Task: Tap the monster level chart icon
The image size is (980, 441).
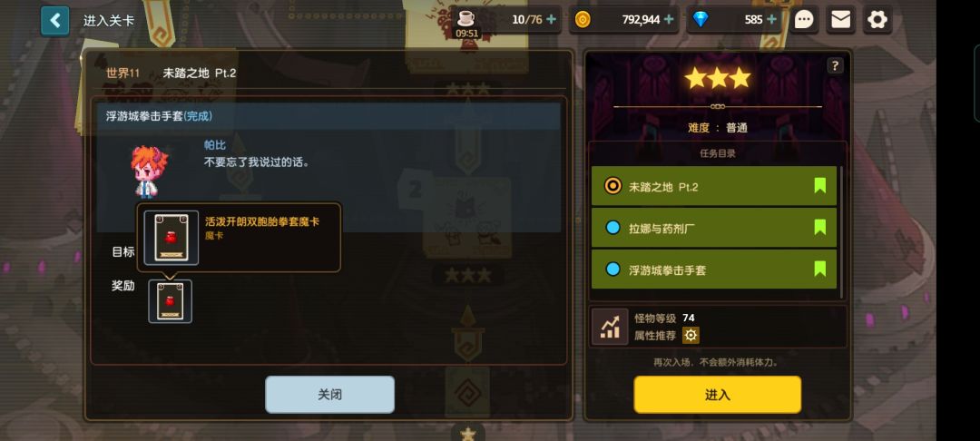Action: (610, 327)
